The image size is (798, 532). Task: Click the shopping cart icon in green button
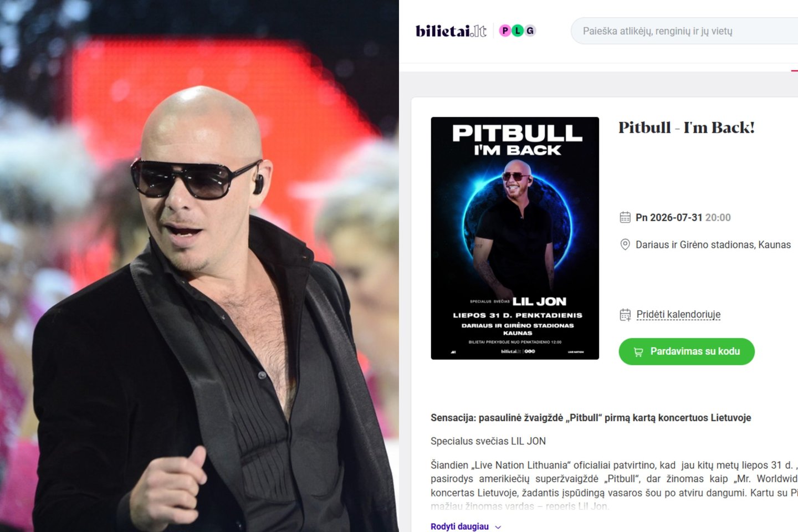[x=638, y=352]
